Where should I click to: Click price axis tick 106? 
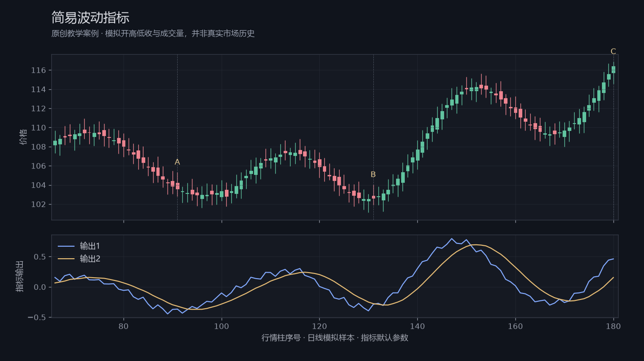pyautogui.click(x=39, y=166)
